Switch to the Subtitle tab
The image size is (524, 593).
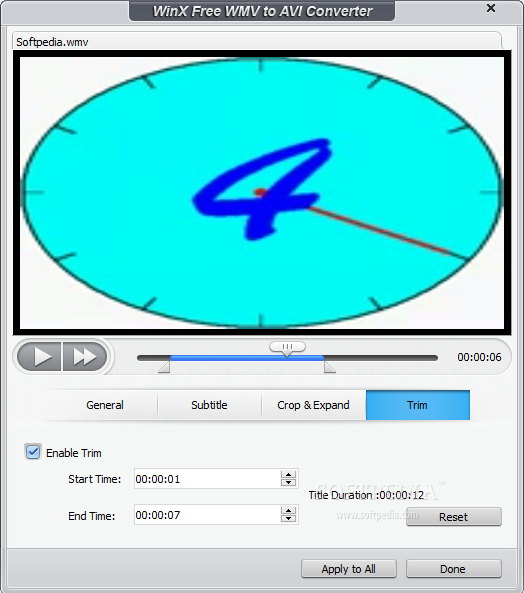pos(209,405)
